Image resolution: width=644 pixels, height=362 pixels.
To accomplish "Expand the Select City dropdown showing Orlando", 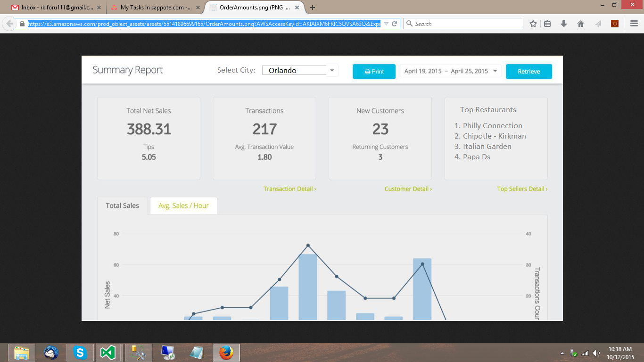I will (x=332, y=70).
